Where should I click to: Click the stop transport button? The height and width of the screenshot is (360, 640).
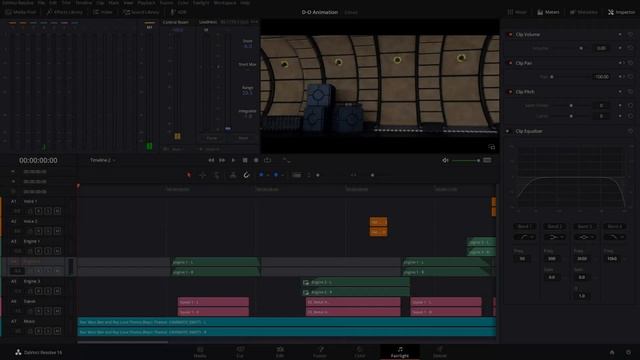tap(245, 160)
